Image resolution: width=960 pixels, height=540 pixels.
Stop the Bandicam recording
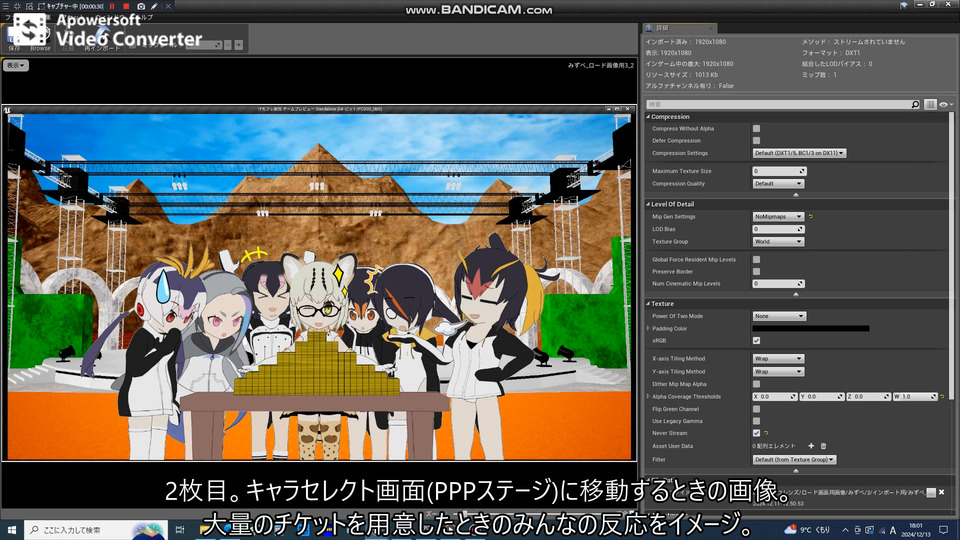coord(126,6)
